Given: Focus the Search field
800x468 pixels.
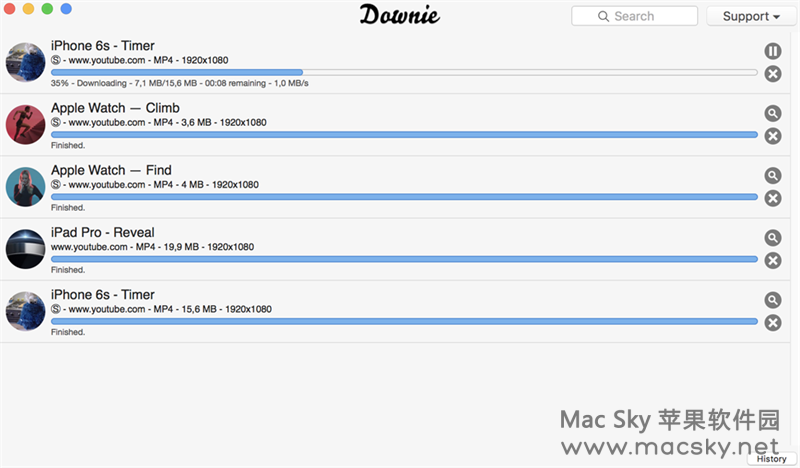Looking at the screenshot, I should tap(634, 16).
